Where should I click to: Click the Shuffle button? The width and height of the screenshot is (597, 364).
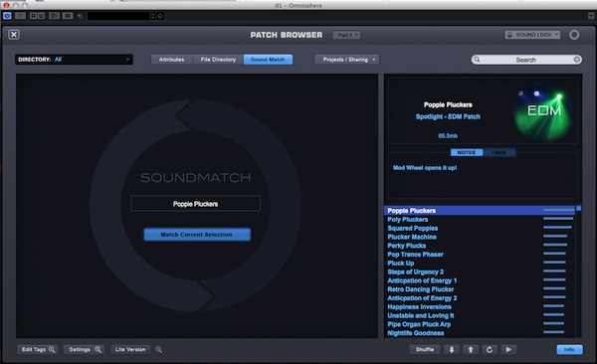point(425,349)
